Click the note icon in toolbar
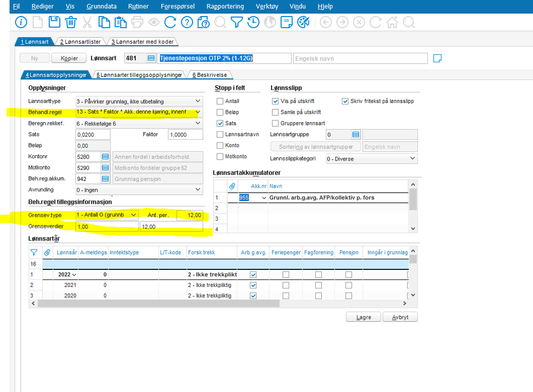533x392 pixels. (287, 22)
